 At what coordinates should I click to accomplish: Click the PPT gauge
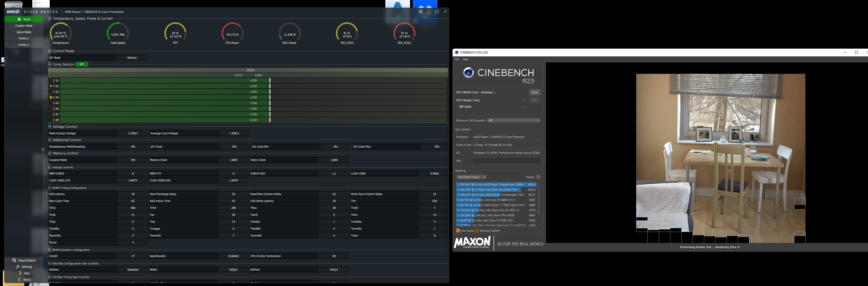click(175, 33)
